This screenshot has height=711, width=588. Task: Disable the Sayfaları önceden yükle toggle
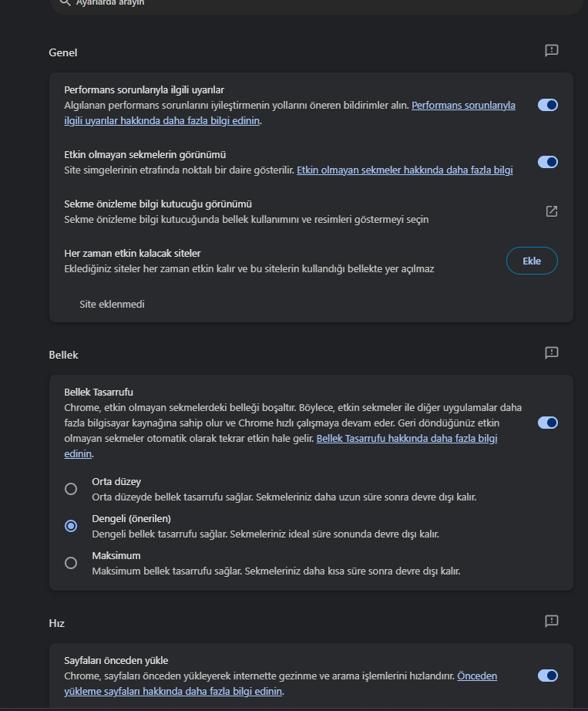(x=547, y=676)
